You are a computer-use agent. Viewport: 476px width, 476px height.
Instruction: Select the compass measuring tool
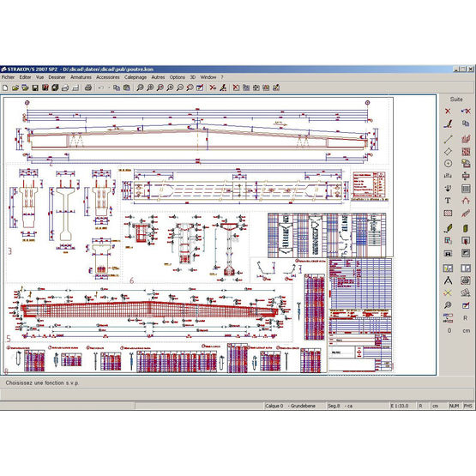pos(448,280)
